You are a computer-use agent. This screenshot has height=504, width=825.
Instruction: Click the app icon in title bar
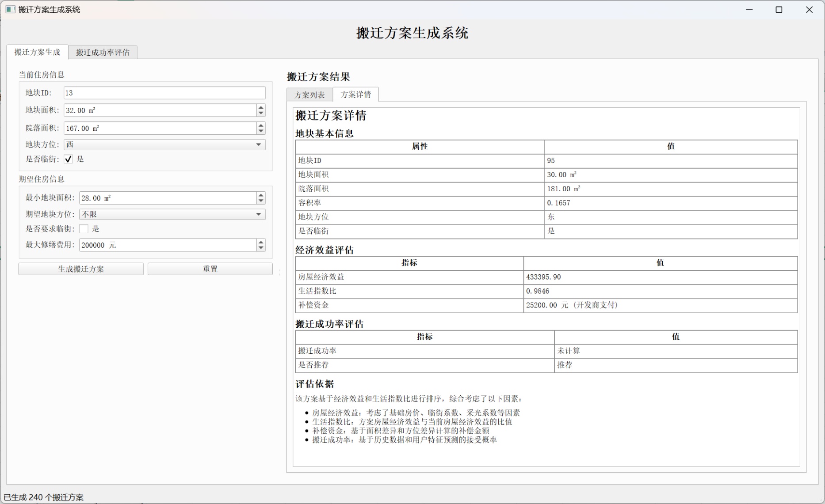(10, 9)
